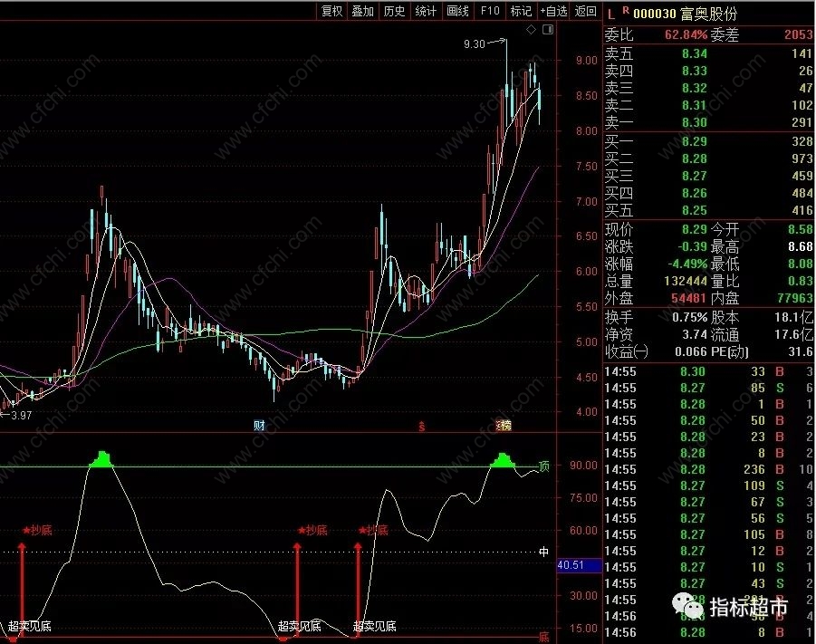Select the 统计 statistics button

[426, 11]
